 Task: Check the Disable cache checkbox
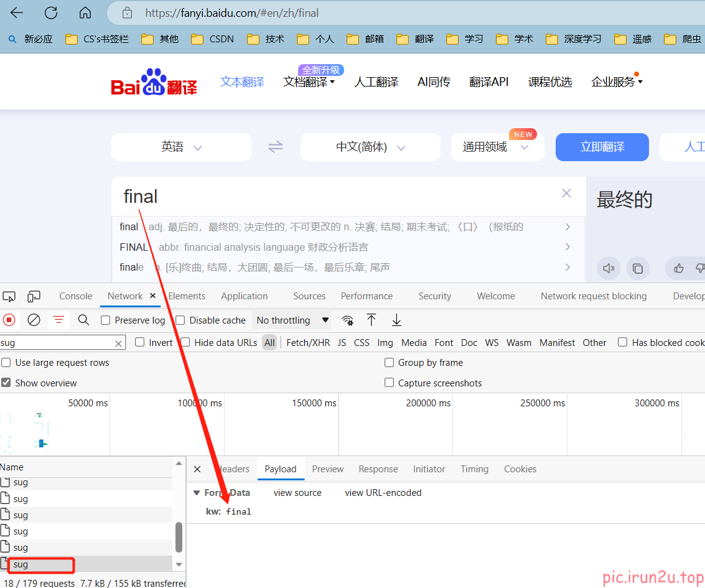coord(180,320)
